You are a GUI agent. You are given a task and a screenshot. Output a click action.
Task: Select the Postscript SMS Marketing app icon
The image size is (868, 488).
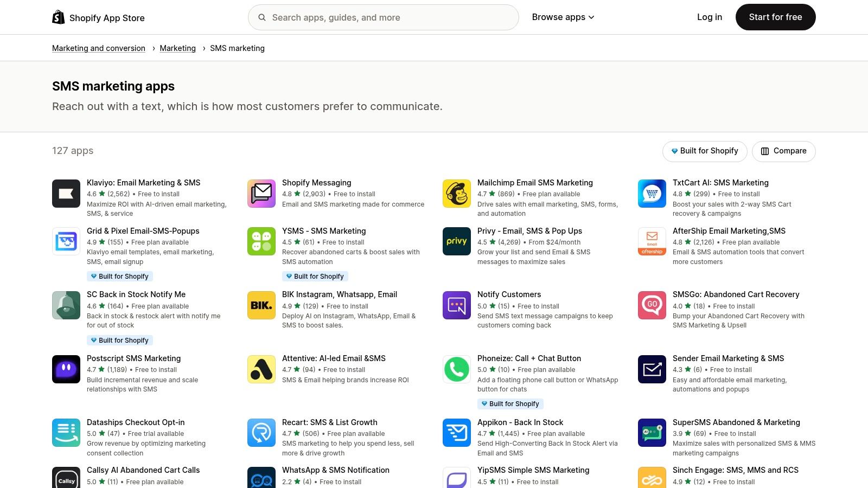(66, 369)
